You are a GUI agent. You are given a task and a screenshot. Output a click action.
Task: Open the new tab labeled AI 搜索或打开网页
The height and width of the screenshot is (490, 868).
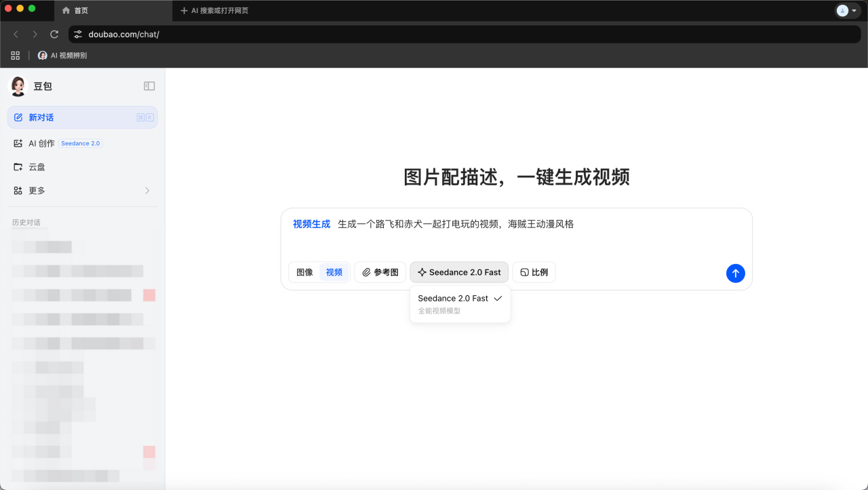point(215,11)
